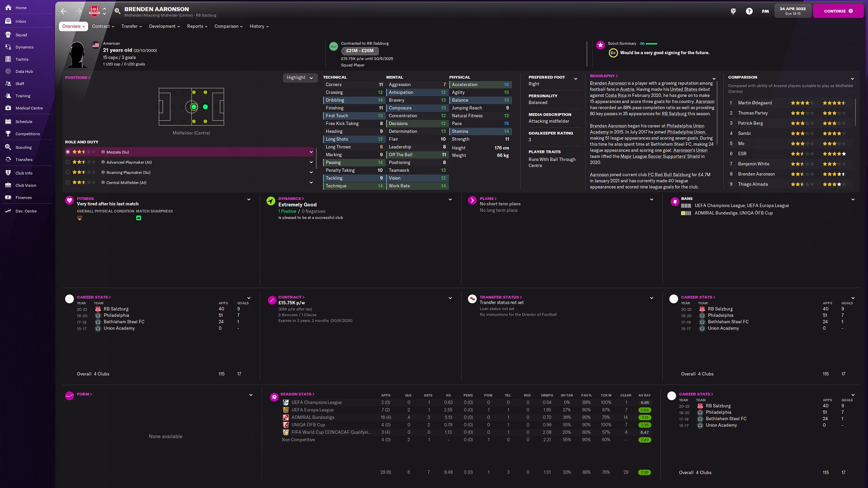Expand the Mezzala (Su) role row
Image resolution: width=868 pixels, height=488 pixels.
point(311,152)
